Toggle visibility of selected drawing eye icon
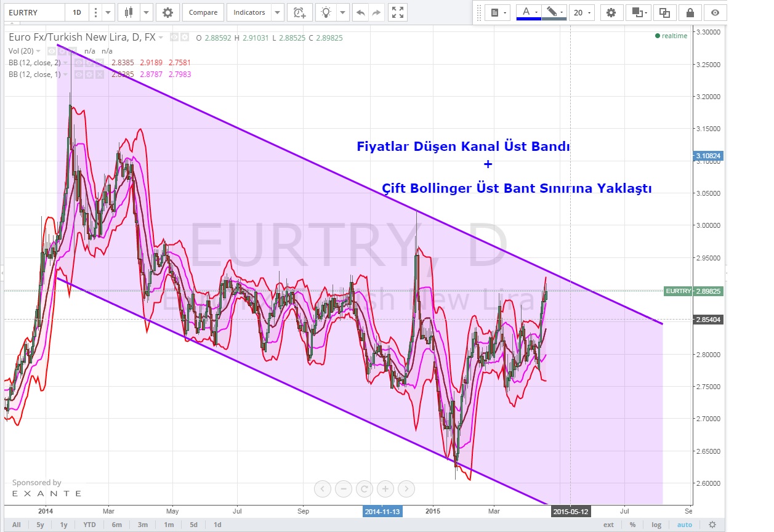The width and height of the screenshot is (774, 532). [x=715, y=12]
